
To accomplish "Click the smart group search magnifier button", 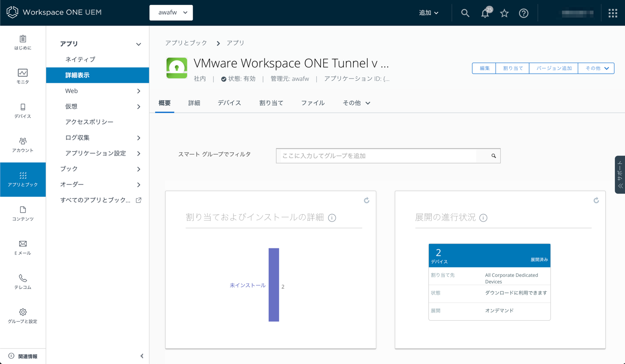I will click(493, 156).
